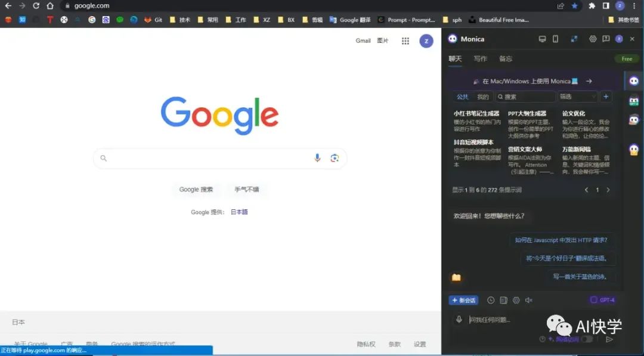This screenshot has width=644, height=356.
Task: Start a new chat with the 新会话 button
Action: tap(464, 300)
